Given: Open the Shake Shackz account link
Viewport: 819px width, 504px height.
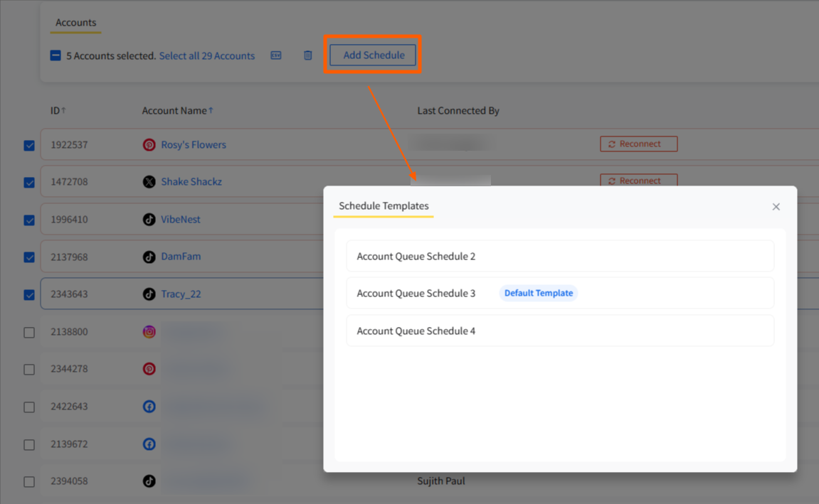Looking at the screenshot, I should [191, 182].
